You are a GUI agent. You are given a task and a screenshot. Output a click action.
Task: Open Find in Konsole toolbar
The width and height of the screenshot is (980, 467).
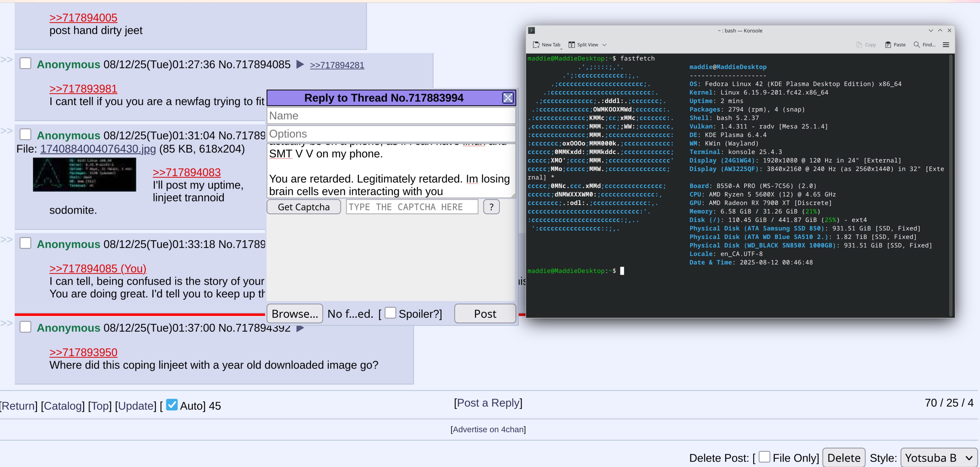[924, 45]
